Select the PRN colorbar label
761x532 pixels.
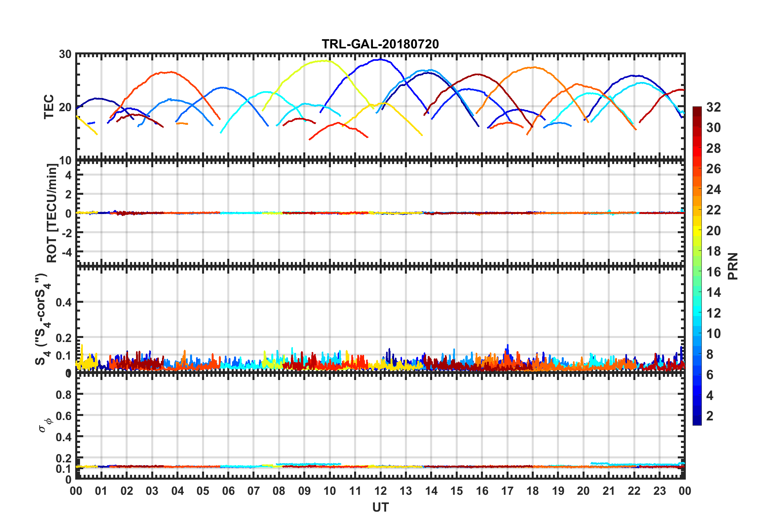click(x=733, y=266)
